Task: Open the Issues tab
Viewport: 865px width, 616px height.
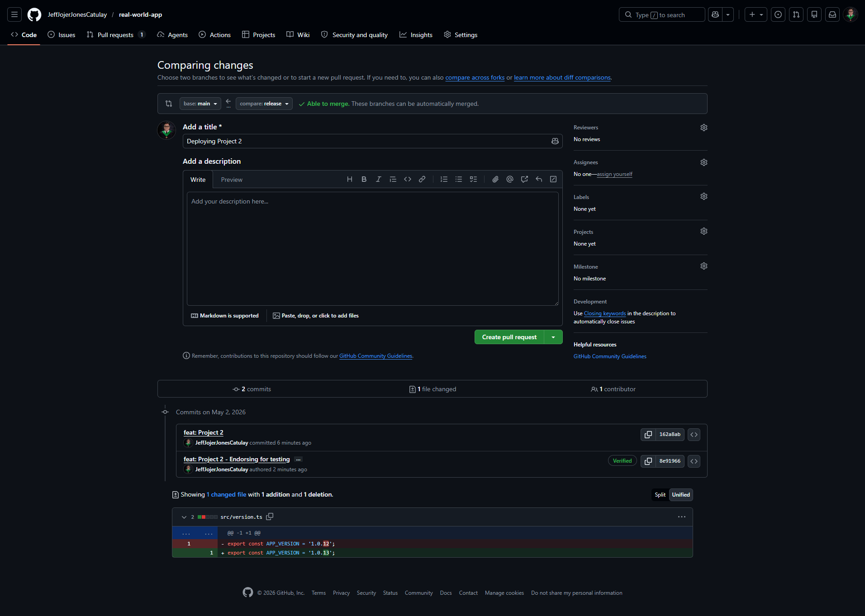Action: click(62, 35)
